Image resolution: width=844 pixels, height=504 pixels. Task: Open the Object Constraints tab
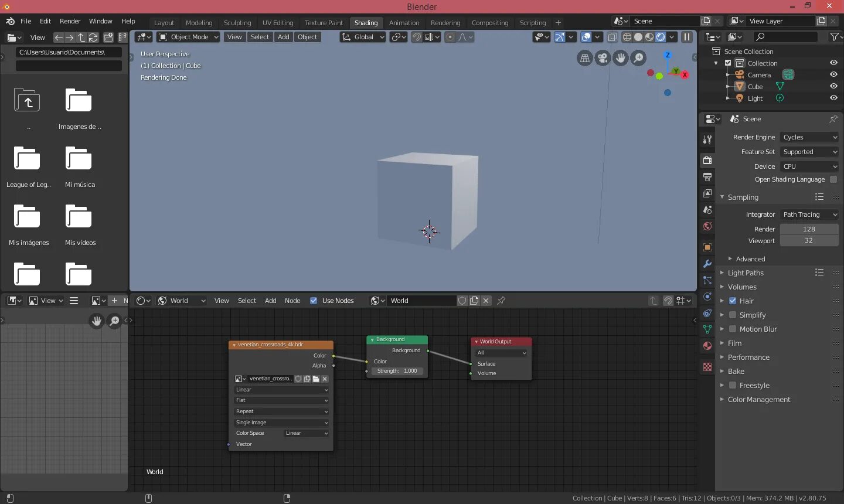tap(707, 313)
